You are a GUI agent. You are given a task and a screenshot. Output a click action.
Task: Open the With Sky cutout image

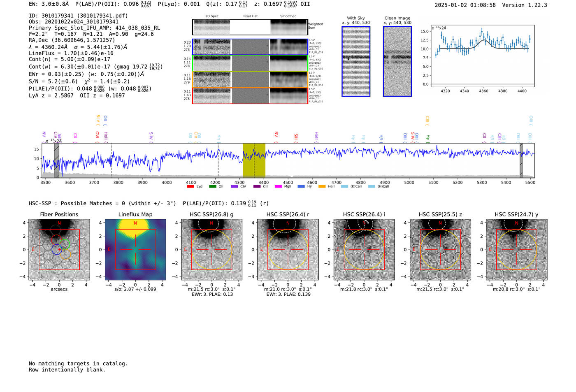(356, 61)
